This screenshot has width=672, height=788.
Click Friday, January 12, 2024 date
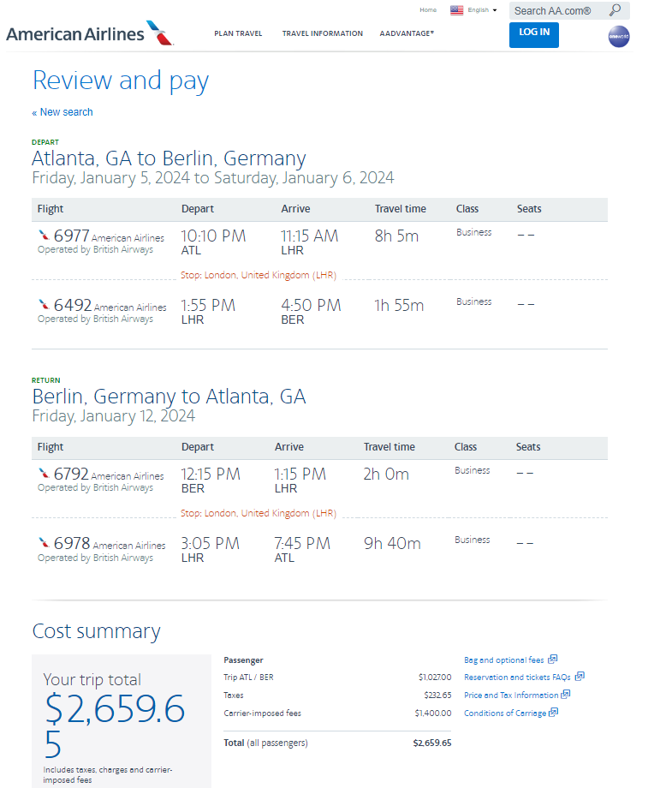click(x=114, y=416)
